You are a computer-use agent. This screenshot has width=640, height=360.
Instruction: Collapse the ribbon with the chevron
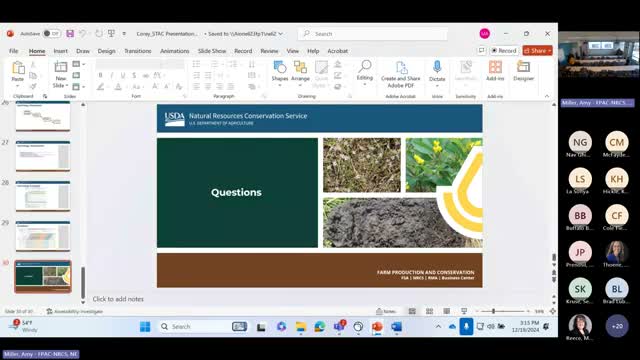coord(547,96)
